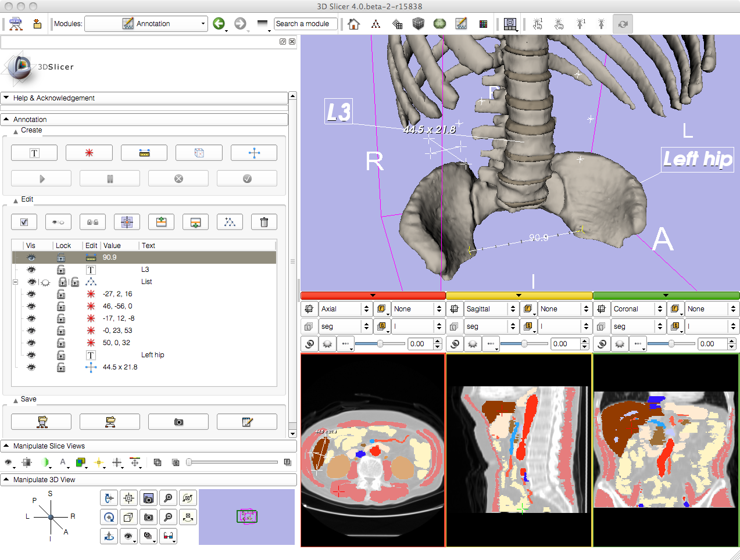The width and height of the screenshot is (740, 560).
Task: Click the ROI annotation tool in Create
Action: click(199, 153)
